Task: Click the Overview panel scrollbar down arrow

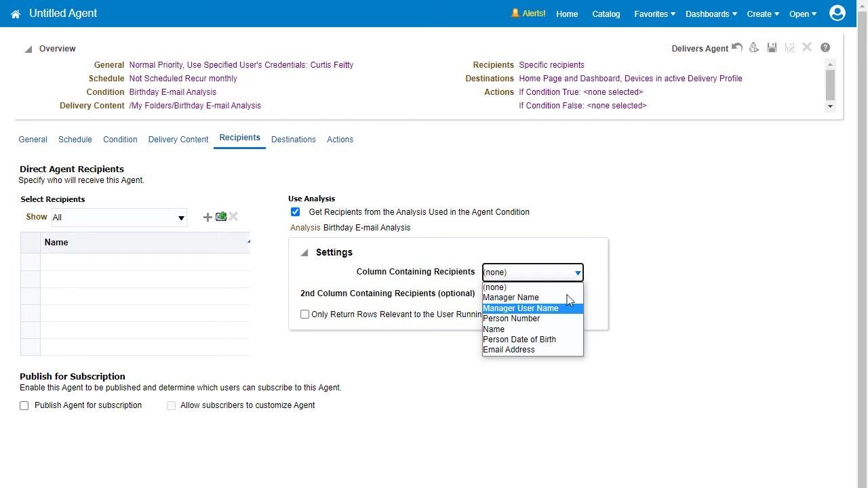Action: (x=830, y=106)
